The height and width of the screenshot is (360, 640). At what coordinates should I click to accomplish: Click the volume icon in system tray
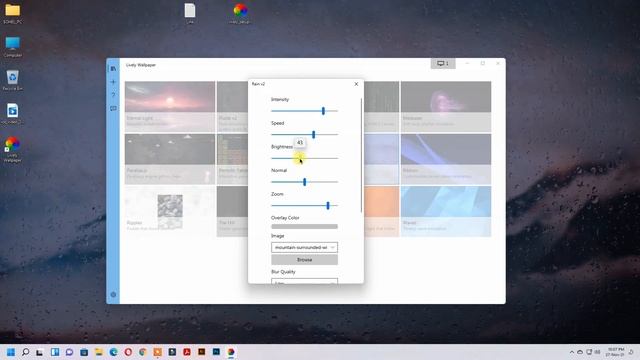tap(598, 352)
